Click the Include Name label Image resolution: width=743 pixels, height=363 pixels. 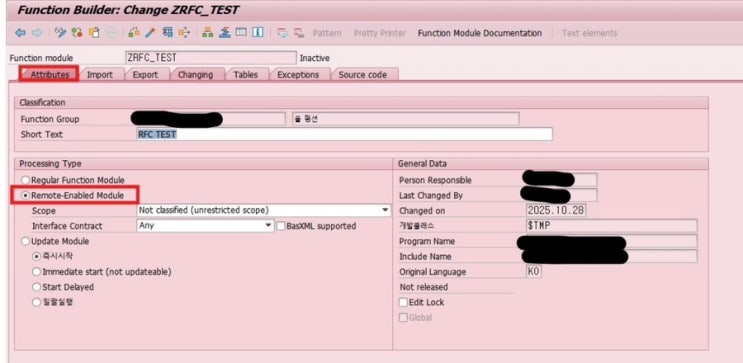tap(425, 256)
